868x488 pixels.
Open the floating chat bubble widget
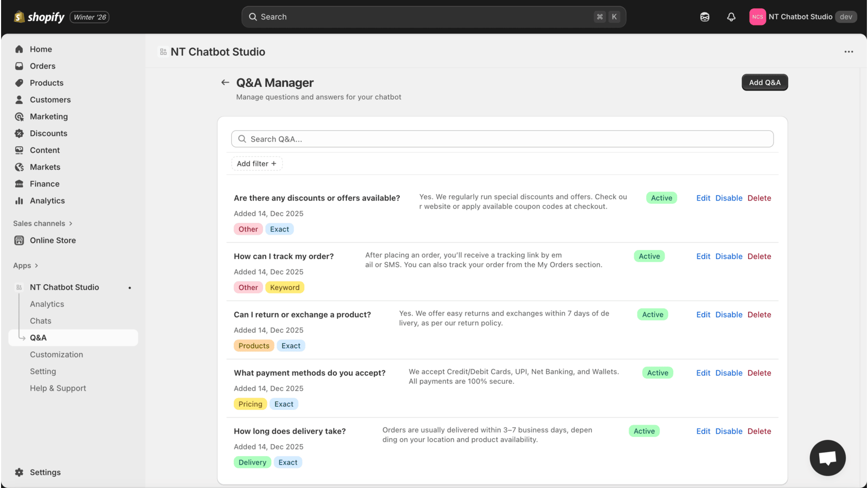(x=827, y=458)
